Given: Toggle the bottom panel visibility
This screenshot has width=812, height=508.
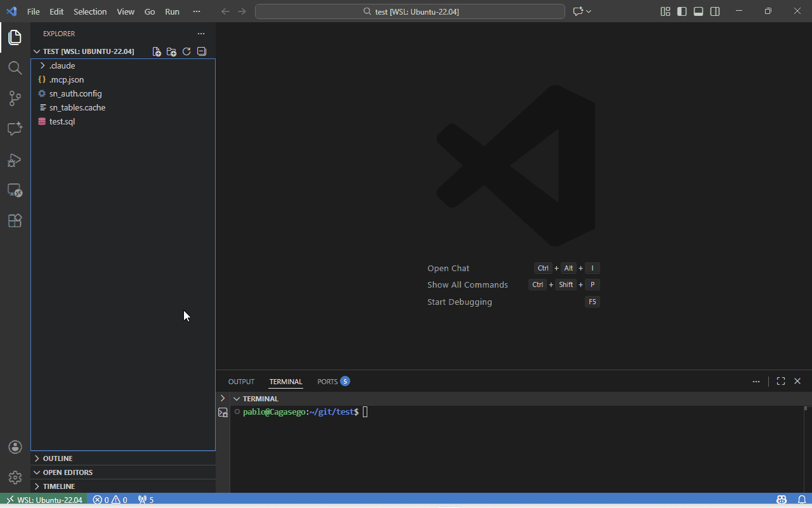Looking at the screenshot, I should [698, 11].
